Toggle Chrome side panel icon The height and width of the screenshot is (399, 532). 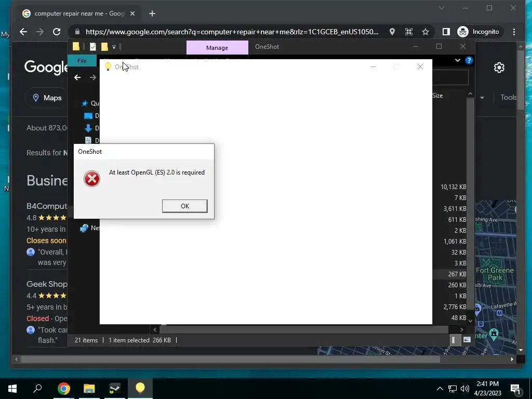coord(446,32)
